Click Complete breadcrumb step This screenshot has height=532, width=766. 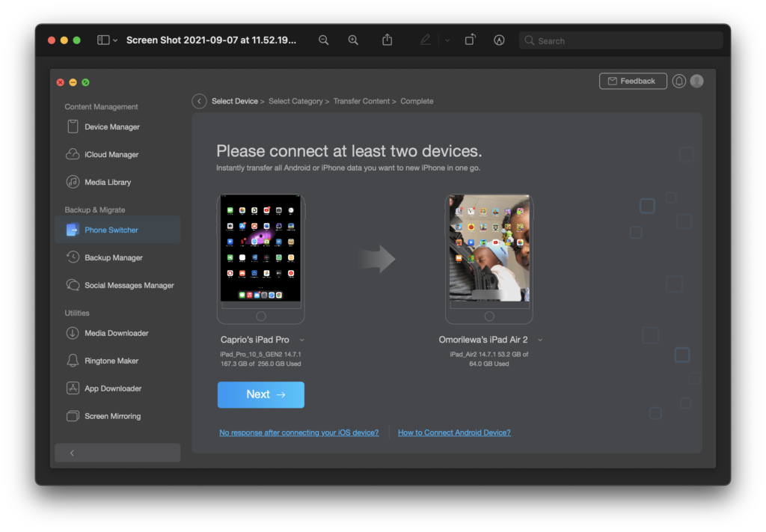(417, 101)
